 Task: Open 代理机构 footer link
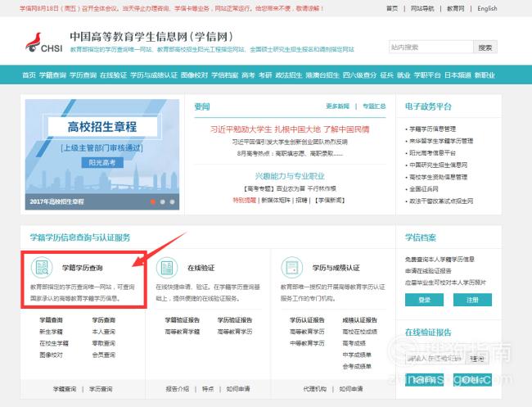click(x=315, y=389)
